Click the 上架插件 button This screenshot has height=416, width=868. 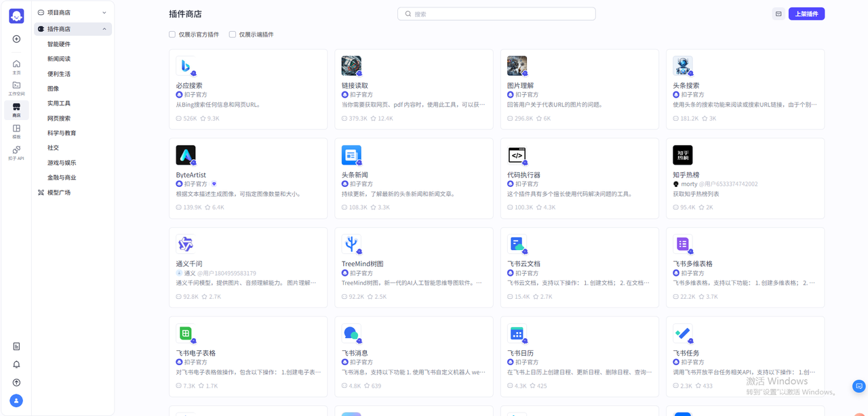pyautogui.click(x=806, y=14)
